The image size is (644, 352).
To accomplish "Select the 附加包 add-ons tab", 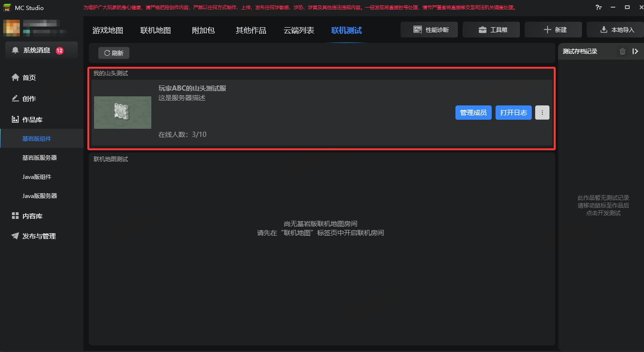I will (203, 31).
